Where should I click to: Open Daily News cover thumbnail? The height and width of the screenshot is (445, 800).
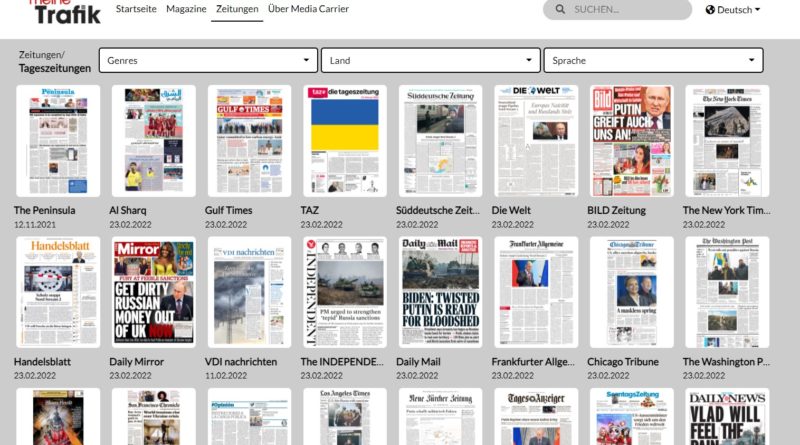click(x=727, y=416)
